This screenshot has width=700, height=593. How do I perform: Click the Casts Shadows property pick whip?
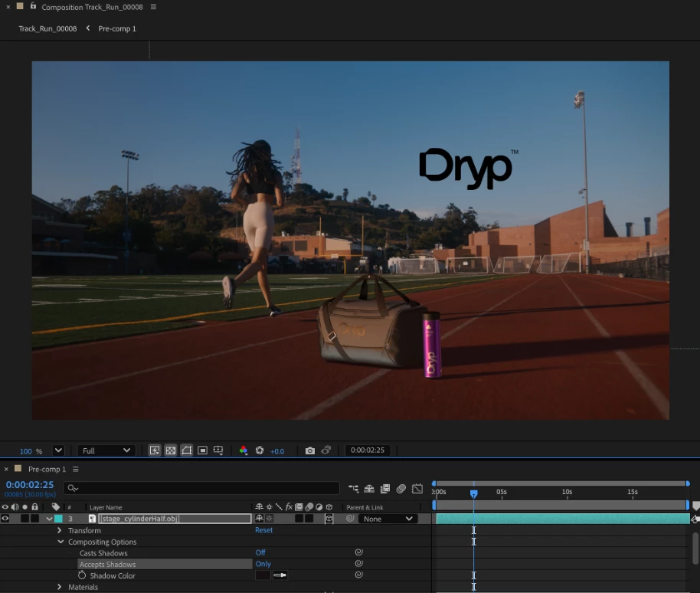click(x=358, y=552)
